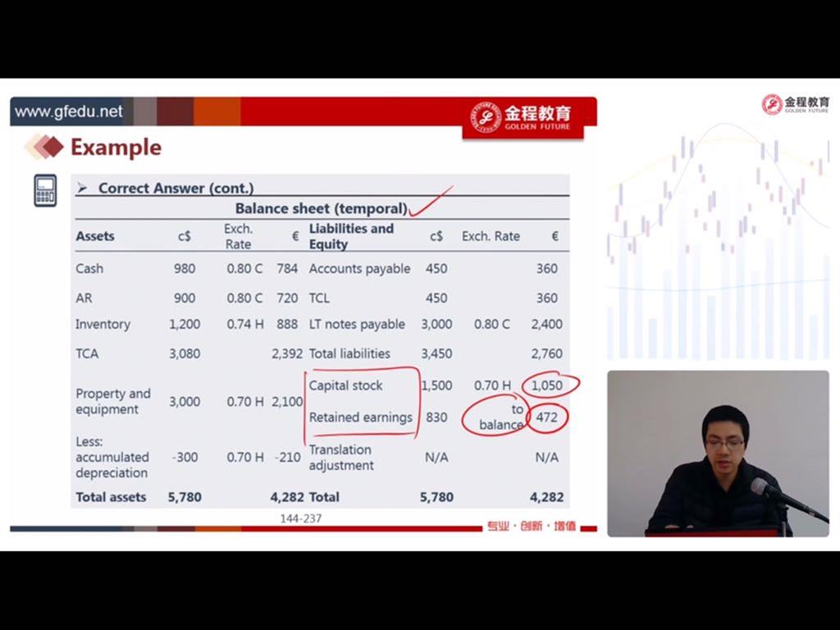Click the 'Retained earnings' label
Screen dimensions: 840x630
coord(361,418)
